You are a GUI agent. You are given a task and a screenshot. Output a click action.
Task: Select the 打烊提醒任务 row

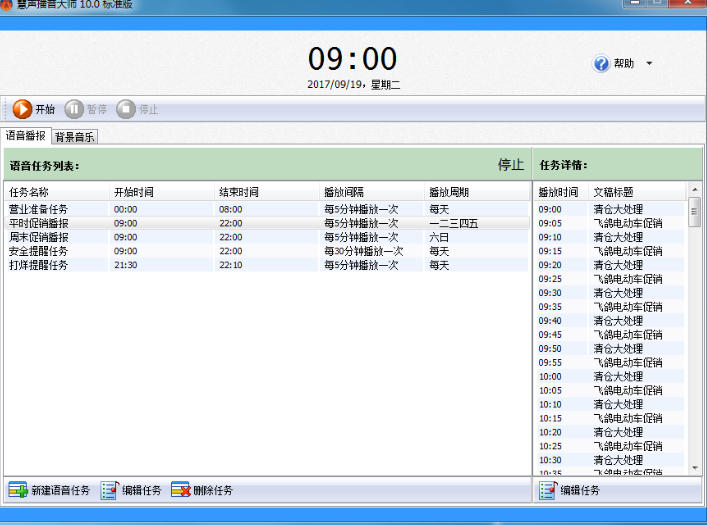coord(266,265)
